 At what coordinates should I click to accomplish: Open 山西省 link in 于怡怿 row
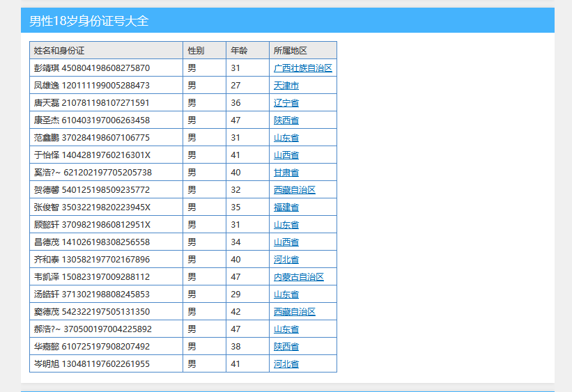click(x=286, y=155)
